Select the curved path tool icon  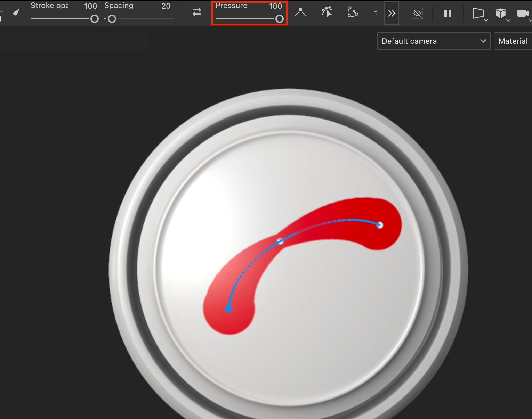353,12
